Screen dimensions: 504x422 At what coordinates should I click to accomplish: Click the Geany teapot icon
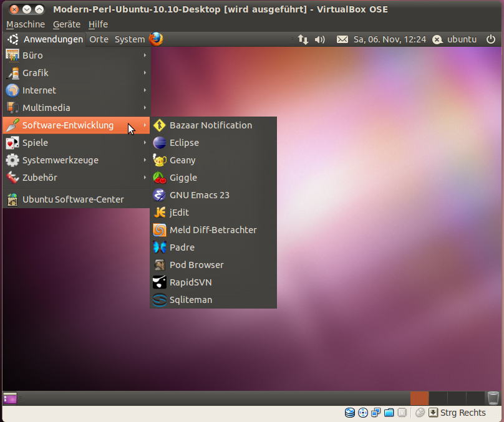pyautogui.click(x=160, y=160)
